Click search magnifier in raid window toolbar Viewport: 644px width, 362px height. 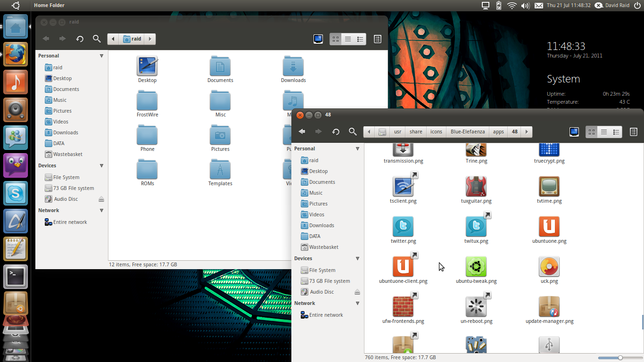97,39
